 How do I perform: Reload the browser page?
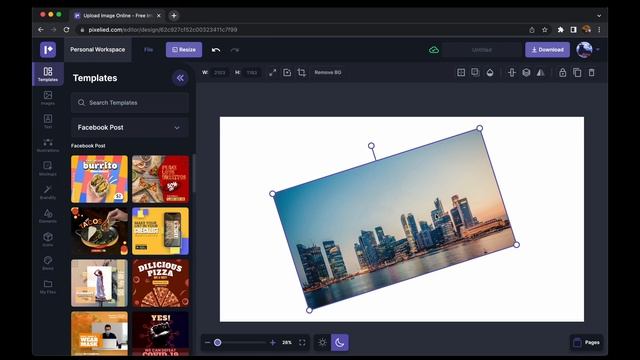[x=67, y=29]
